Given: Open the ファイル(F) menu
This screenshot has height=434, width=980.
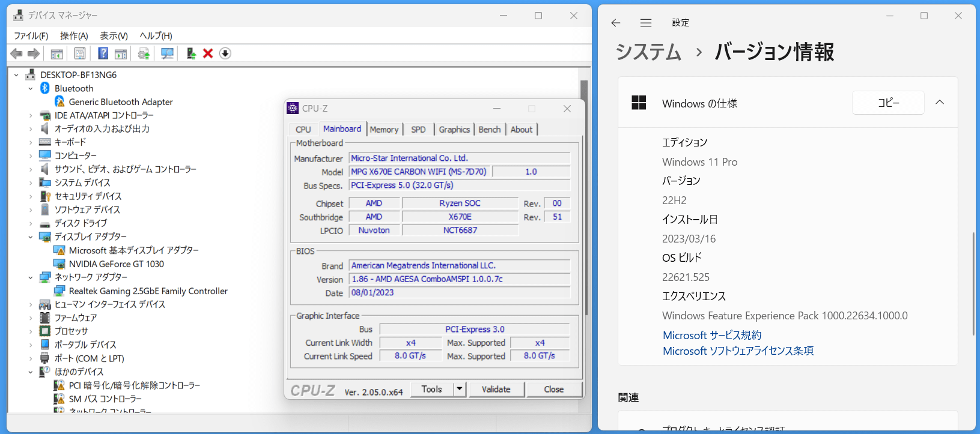Looking at the screenshot, I should click(31, 36).
